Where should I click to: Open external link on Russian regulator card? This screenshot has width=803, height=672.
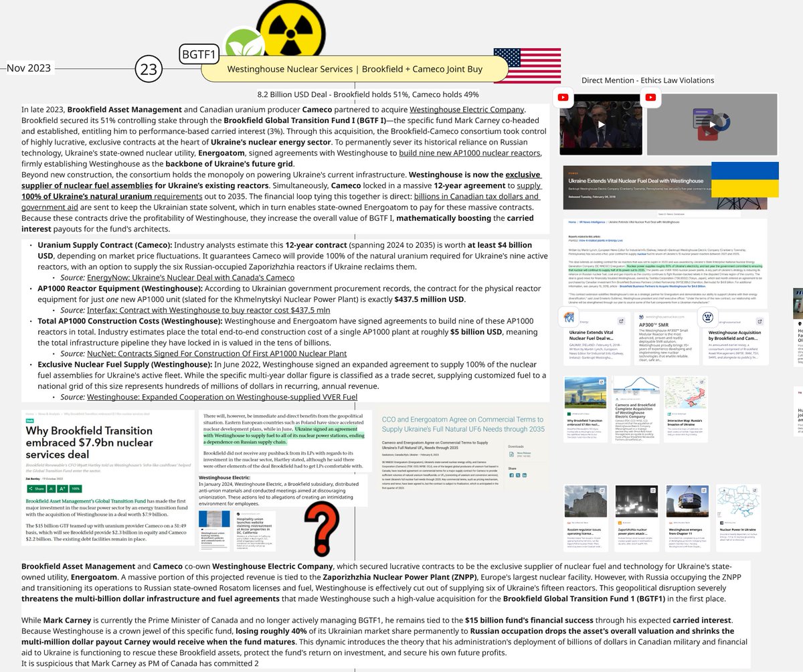(x=602, y=491)
